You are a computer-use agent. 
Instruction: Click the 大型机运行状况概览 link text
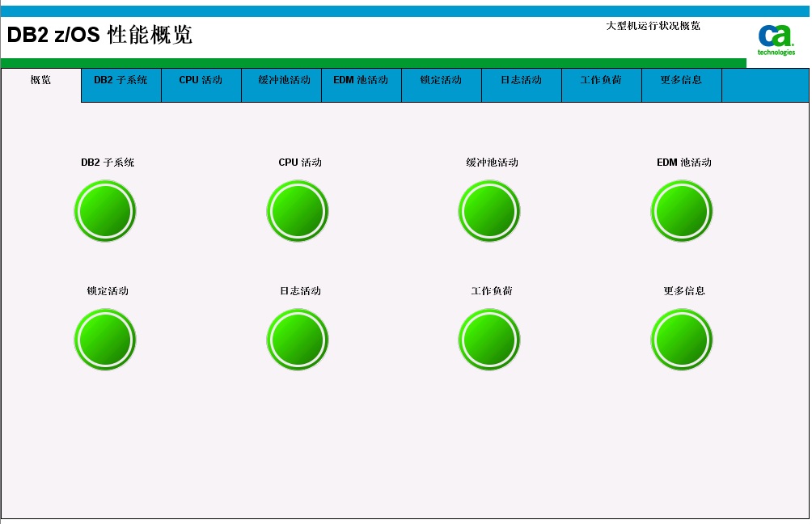click(x=653, y=25)
